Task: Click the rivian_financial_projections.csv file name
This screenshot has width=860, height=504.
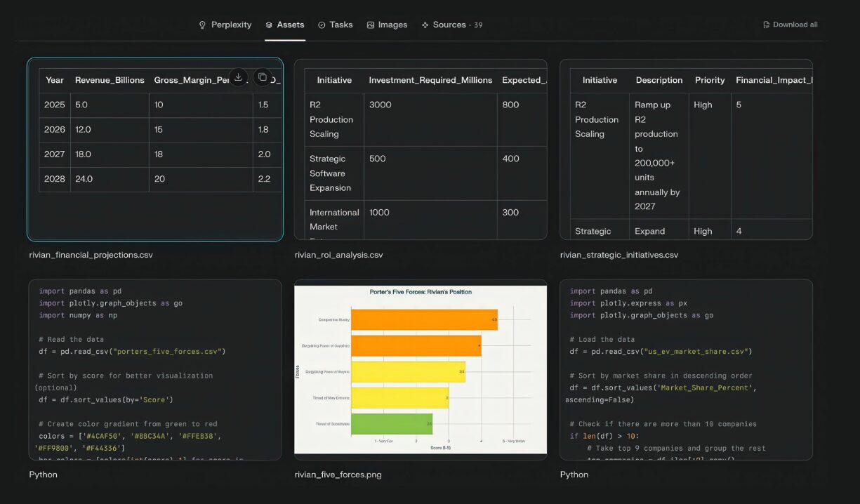Action: pyautogui.click(x=91, y=255)
